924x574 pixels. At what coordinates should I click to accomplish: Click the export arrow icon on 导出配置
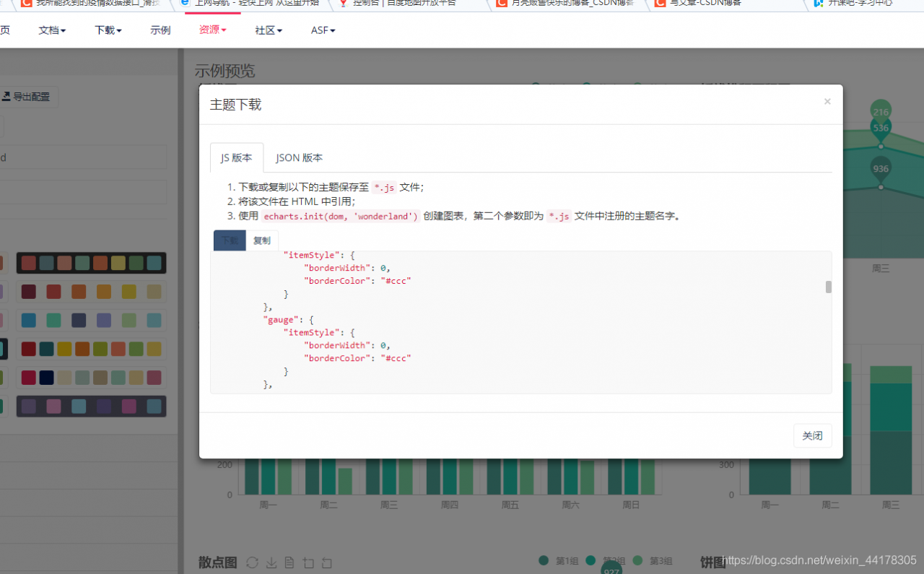pos(6,96)
